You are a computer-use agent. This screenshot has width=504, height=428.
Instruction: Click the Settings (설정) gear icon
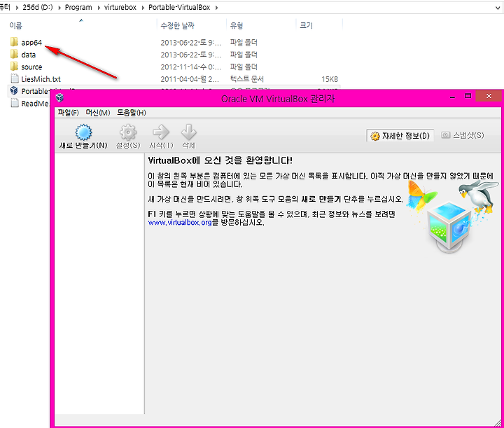pos(128,132)
